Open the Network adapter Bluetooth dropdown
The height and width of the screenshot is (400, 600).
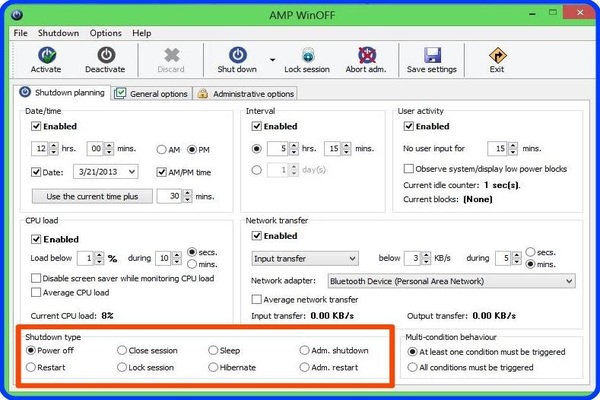[452, 281]
